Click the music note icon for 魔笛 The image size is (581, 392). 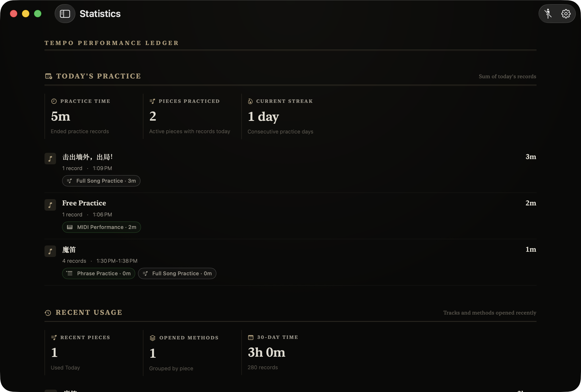click(50, 251)
